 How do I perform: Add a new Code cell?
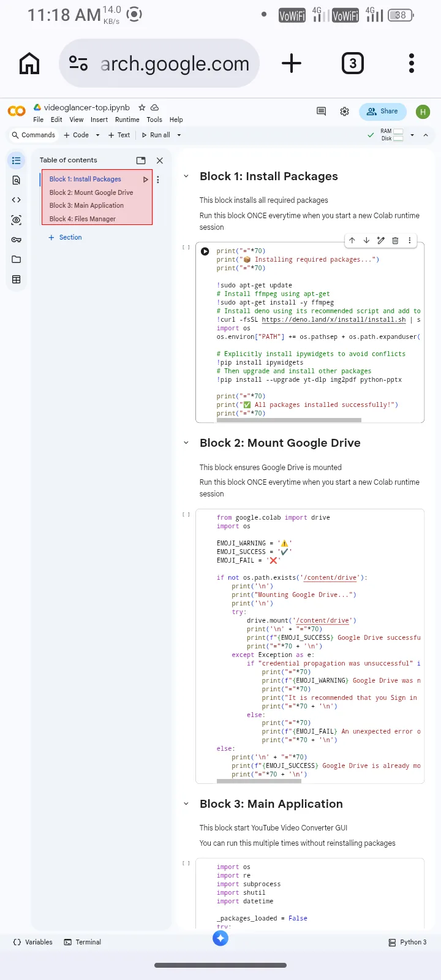pos(77,135)
